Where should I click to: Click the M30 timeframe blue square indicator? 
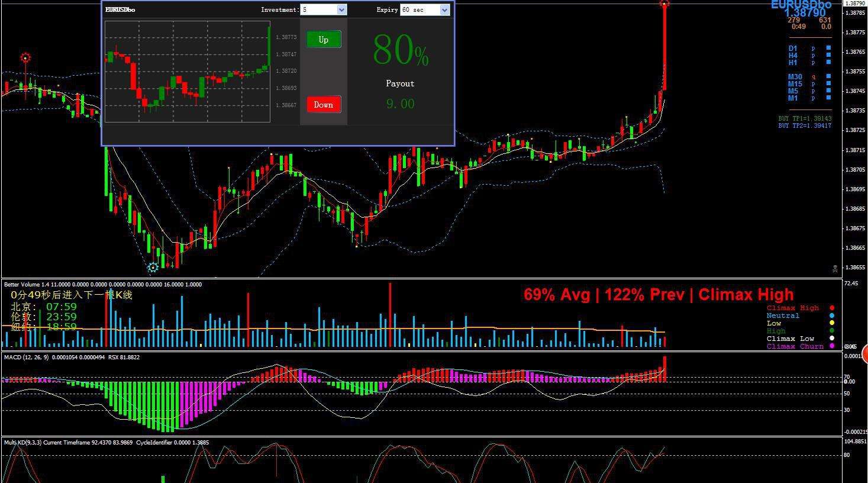coord(829,76)
